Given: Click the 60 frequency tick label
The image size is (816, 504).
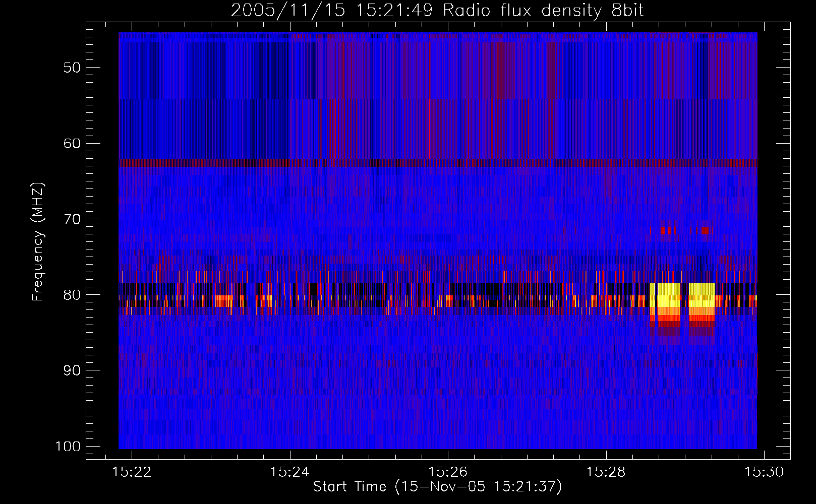Looking at the screenshot, I should pos(72,143).
